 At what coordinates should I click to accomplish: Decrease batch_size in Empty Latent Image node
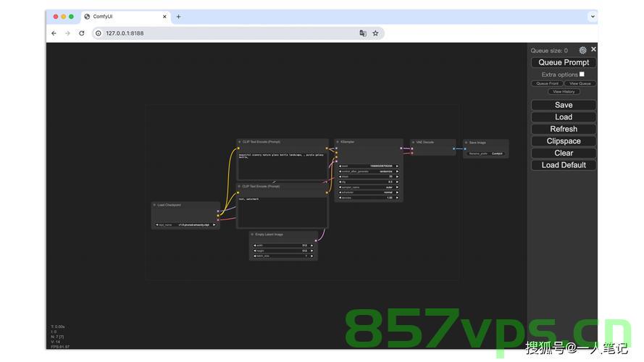255,256
